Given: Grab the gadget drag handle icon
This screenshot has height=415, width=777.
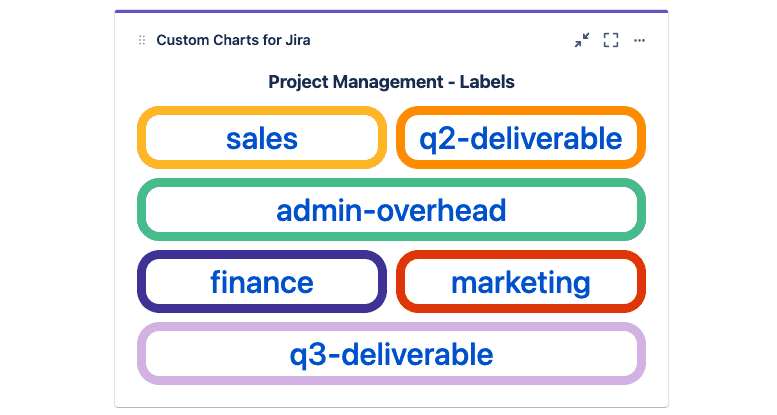Looking at the screenshot, I should click(142, 40).
